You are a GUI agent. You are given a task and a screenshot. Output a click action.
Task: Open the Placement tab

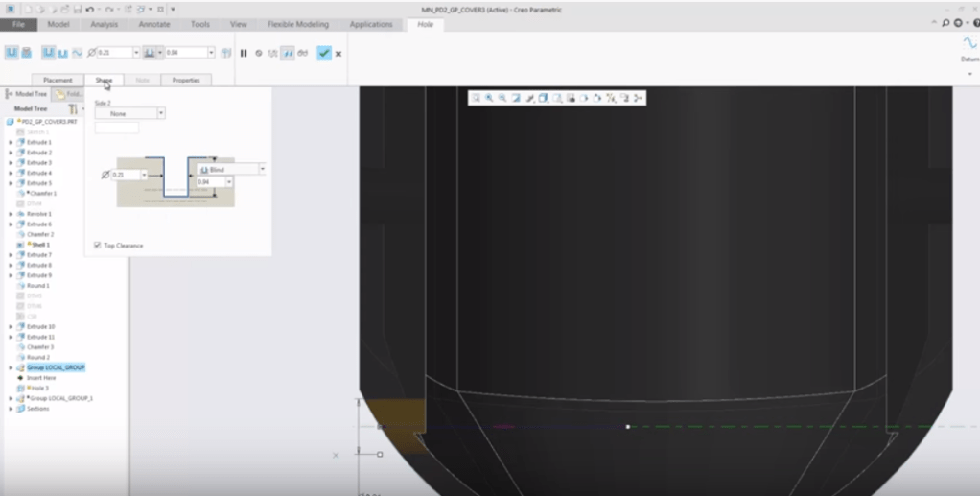58,80
